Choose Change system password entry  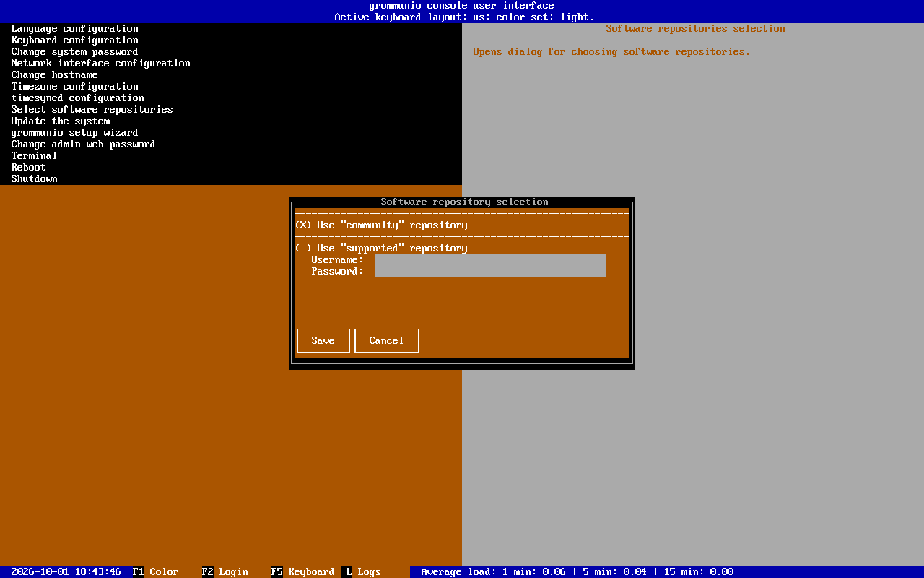pyautogui.click(x=75, y=52)
